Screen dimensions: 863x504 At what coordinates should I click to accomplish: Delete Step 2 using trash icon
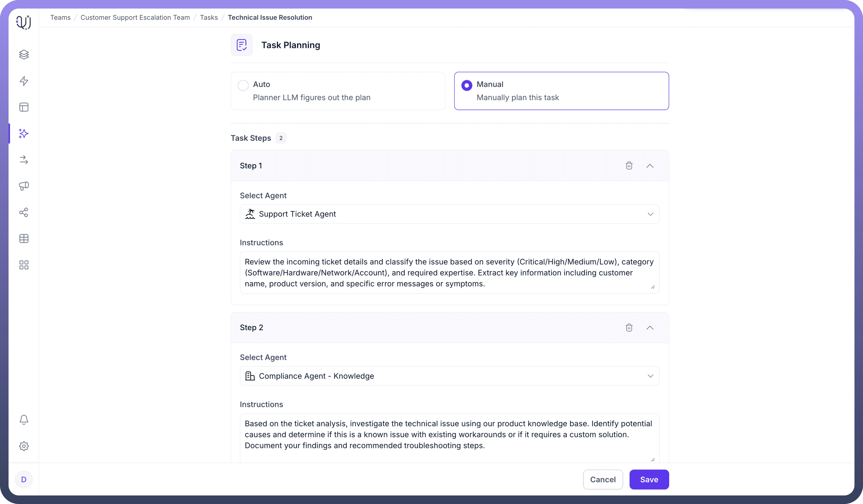(x=629, y=328)
